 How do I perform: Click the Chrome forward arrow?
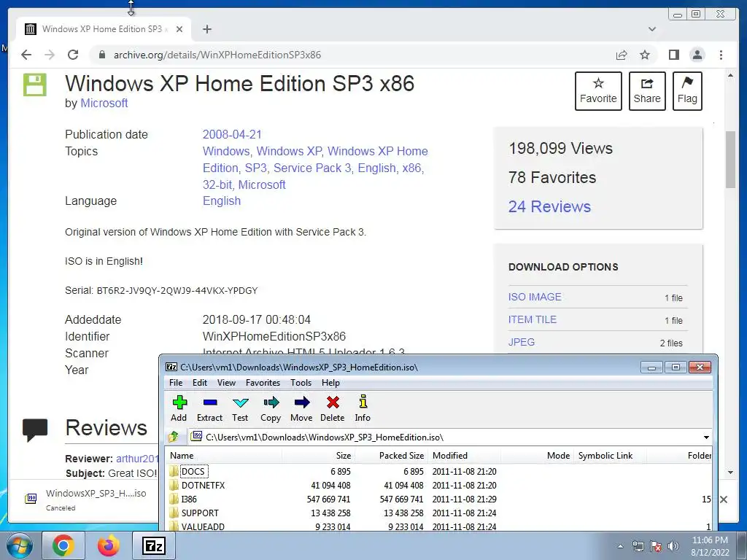click(x=50, y=55)
